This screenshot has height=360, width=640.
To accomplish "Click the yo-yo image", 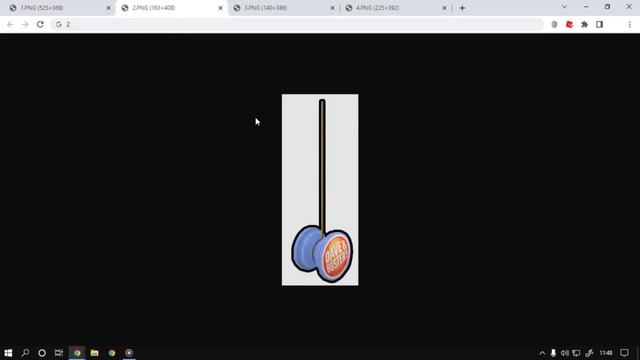I will click(x=320, y=190).
